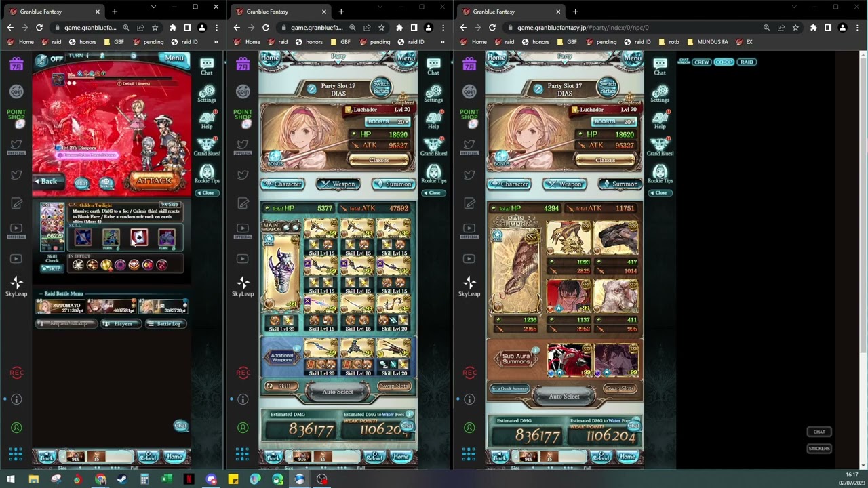
Task: Click SkyLeap icon in left window
Action: pyautogui.click(x=16, y=286)
